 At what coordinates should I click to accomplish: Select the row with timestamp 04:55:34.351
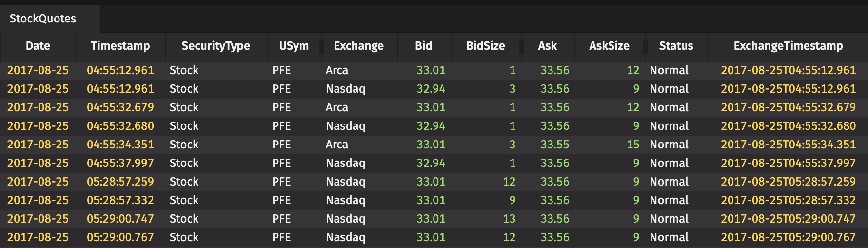434,145
